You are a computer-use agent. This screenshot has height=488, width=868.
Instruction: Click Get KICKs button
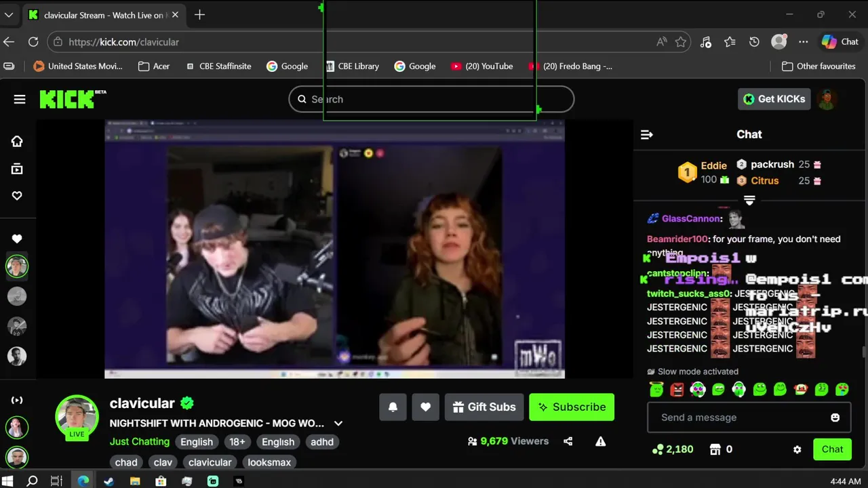(774, 99)
